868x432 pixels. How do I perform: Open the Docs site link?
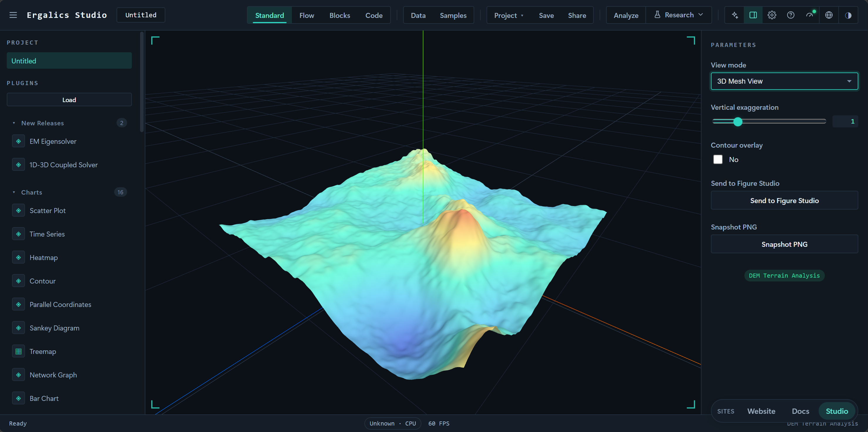point(800,411)
